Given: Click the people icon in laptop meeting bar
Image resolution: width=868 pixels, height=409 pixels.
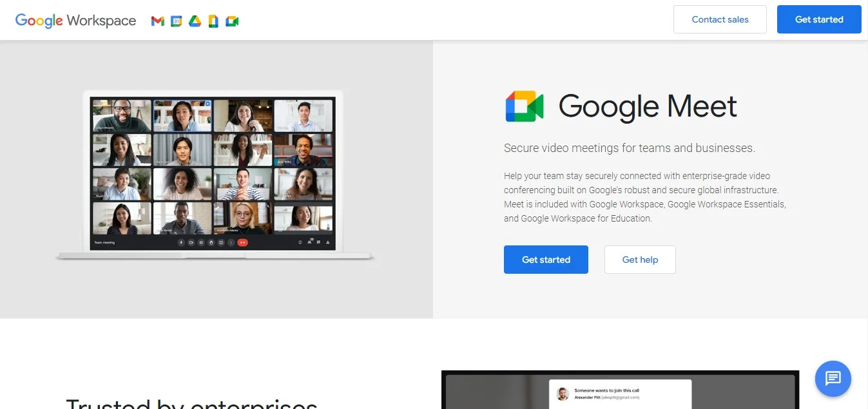Looking at the screenshot, I should click(309, 242).
